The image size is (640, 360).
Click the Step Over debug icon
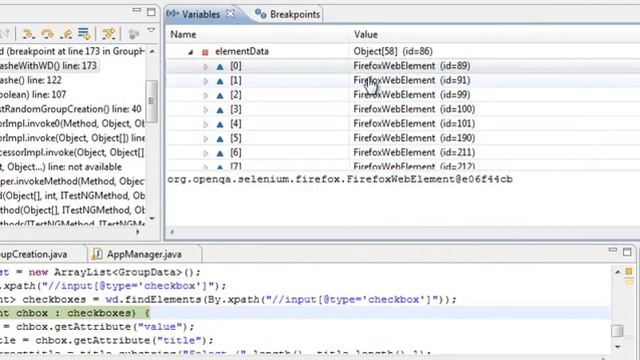coord(47,34)
